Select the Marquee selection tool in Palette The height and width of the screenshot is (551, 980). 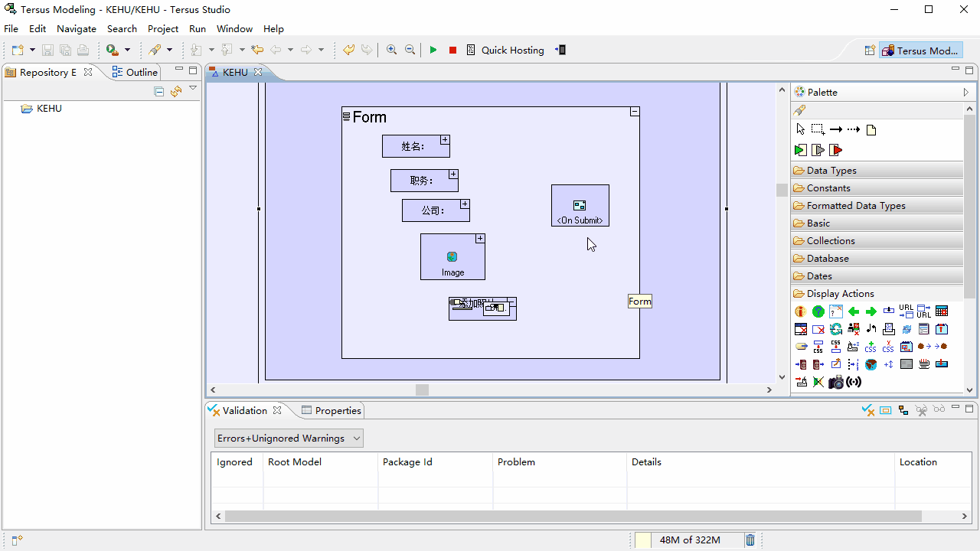818,129
